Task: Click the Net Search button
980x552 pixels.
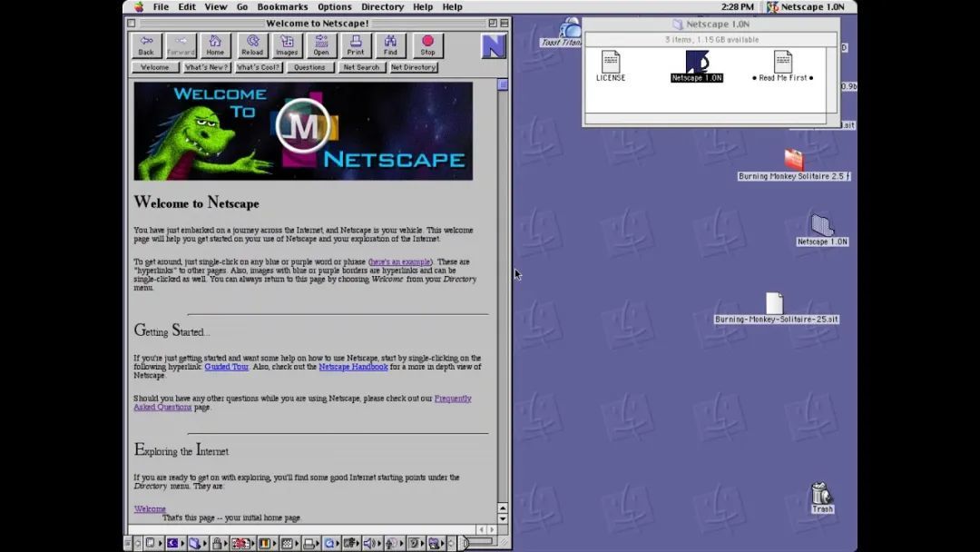Action: coord(361,67)
